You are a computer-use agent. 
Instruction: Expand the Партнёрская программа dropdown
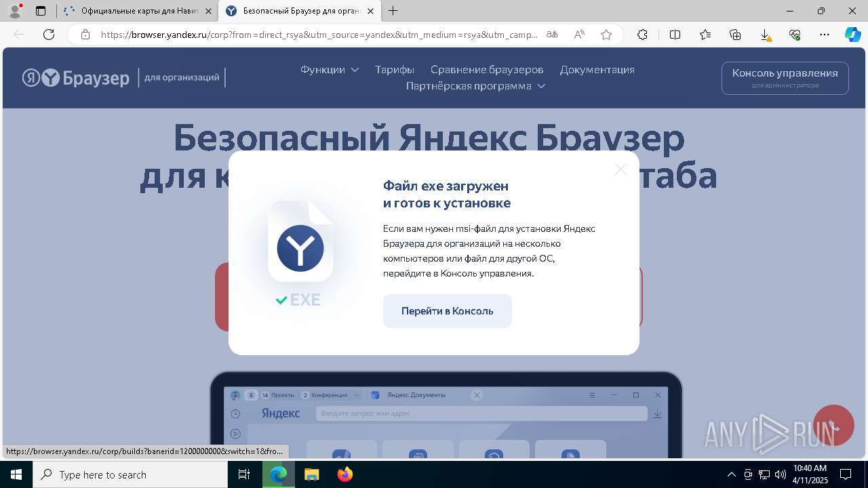click(475, 85)
